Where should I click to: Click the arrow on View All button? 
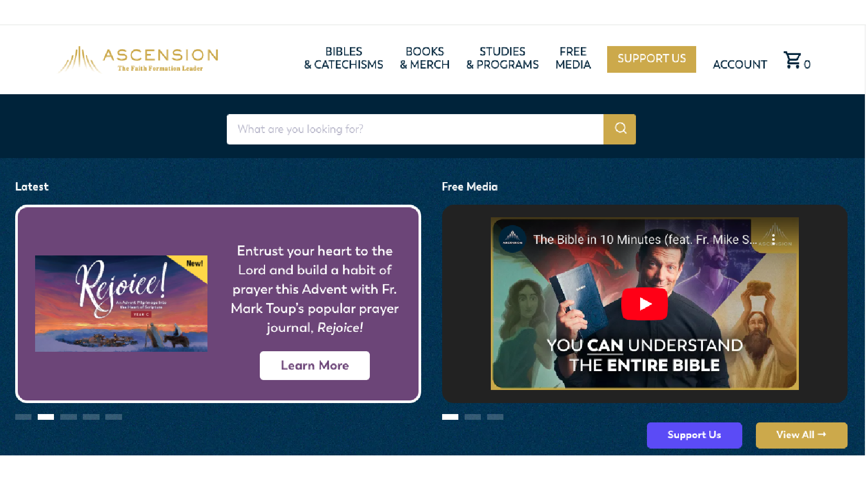[x=822, y=434]
